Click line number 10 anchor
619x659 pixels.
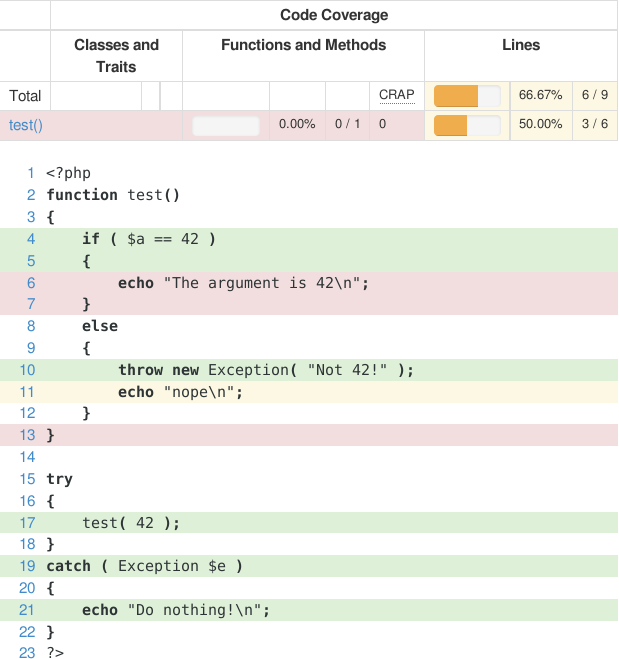27,370
